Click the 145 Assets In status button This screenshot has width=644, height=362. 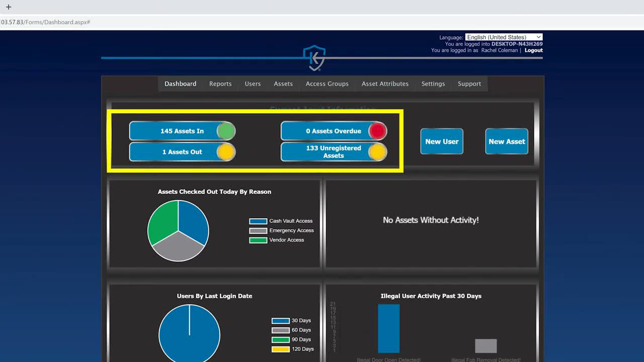click(x=181, y=131)
